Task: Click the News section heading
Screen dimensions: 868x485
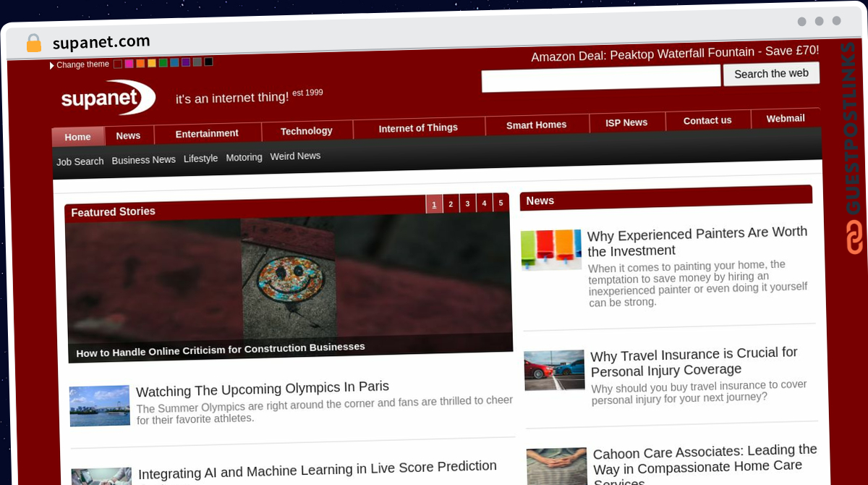Action: [540, 201]
